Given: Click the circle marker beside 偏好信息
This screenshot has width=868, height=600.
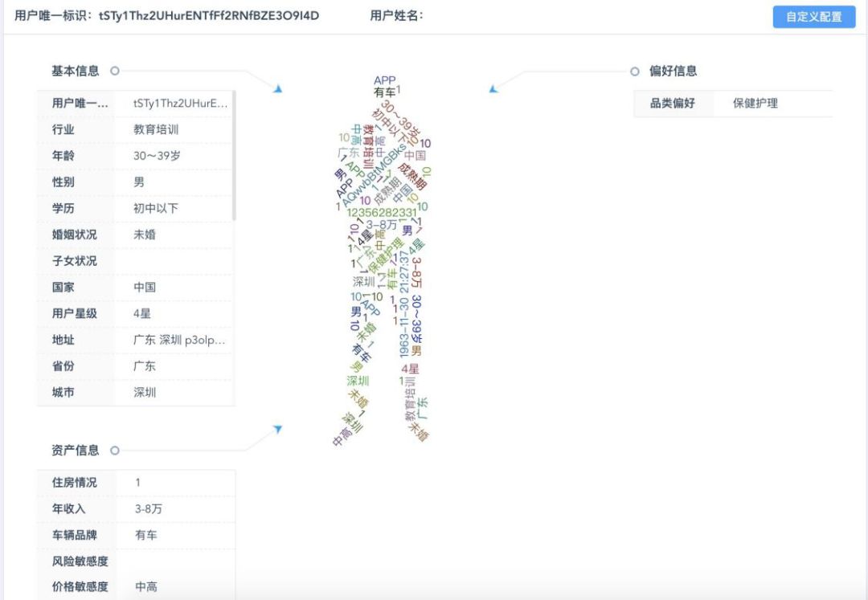Looking at the screenshot, I should [x=635, y=71].
